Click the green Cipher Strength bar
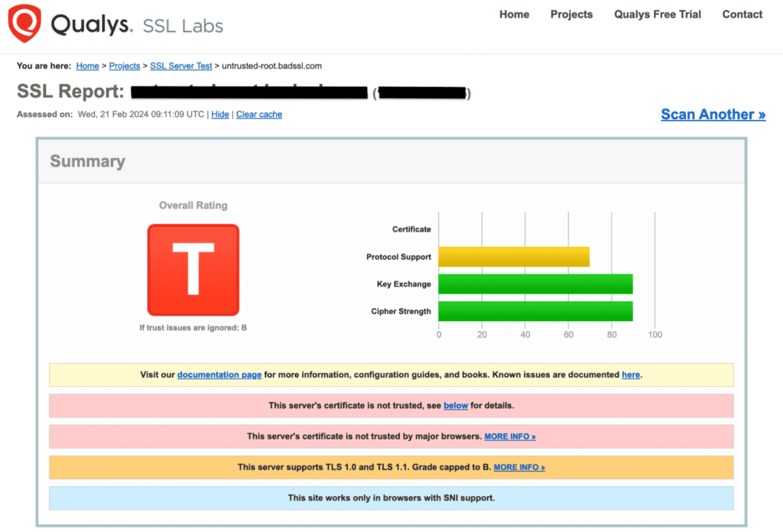Image resolution: width=783 pixels, height=532 pixels. coord(535,311)
